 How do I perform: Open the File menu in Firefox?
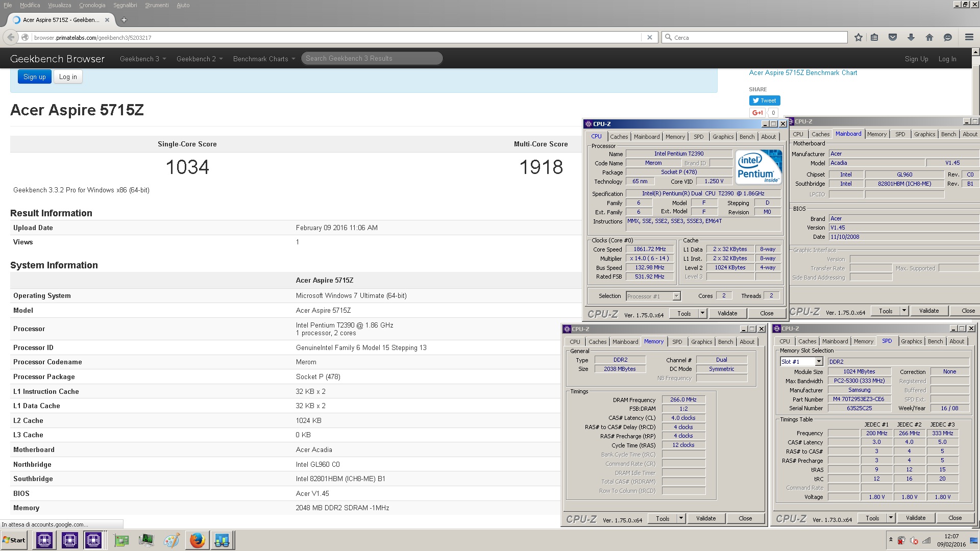[8, 5]
